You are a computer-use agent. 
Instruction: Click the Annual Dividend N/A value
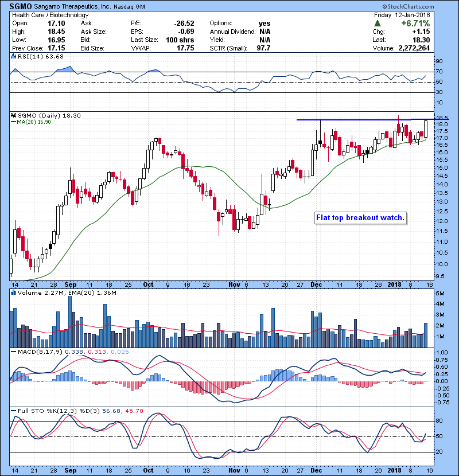265,32
